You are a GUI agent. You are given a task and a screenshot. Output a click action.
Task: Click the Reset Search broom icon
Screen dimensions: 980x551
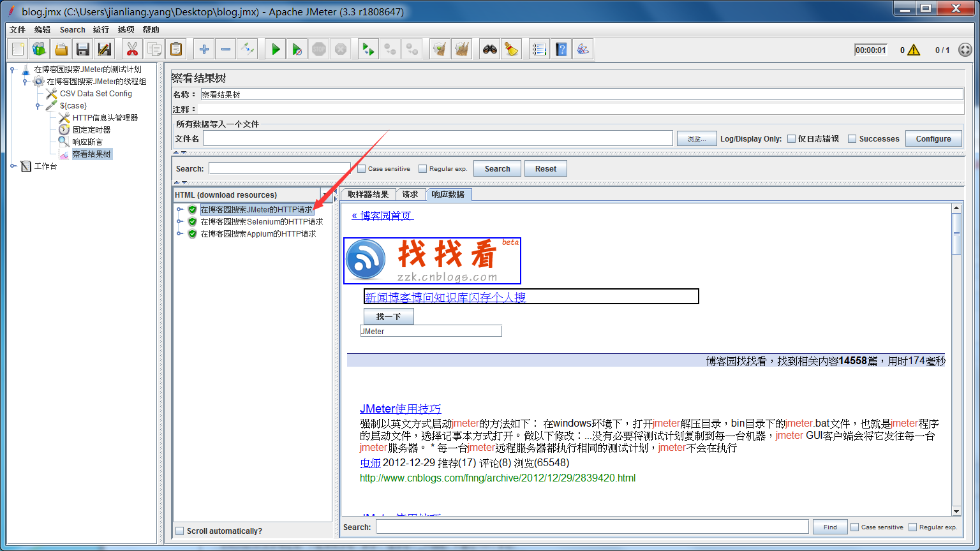[x=511, y=49]
